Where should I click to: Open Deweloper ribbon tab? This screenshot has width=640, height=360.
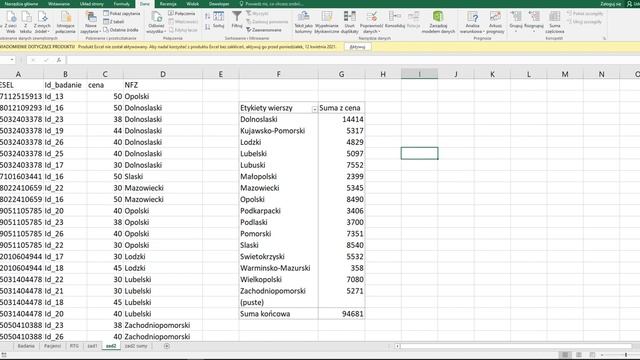pyautogui.click(x=219, y=4)
